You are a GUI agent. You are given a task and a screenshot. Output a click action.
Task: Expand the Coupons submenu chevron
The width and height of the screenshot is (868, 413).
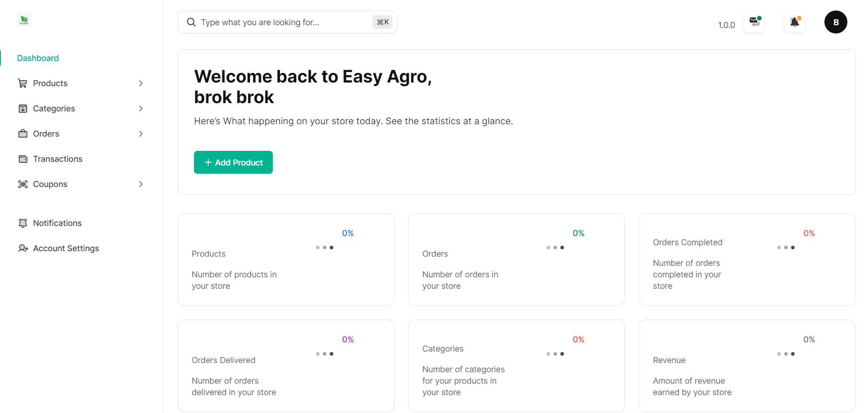141,184
